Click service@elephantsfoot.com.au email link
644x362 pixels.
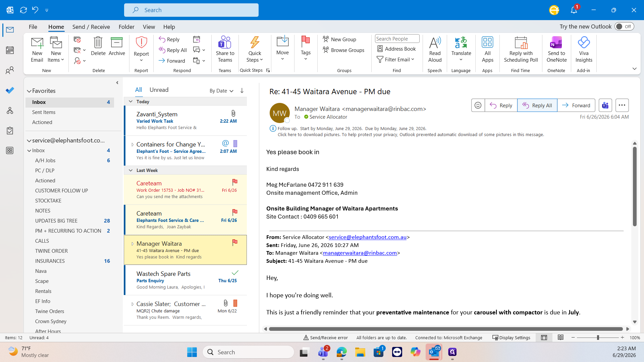pos(368,237)
